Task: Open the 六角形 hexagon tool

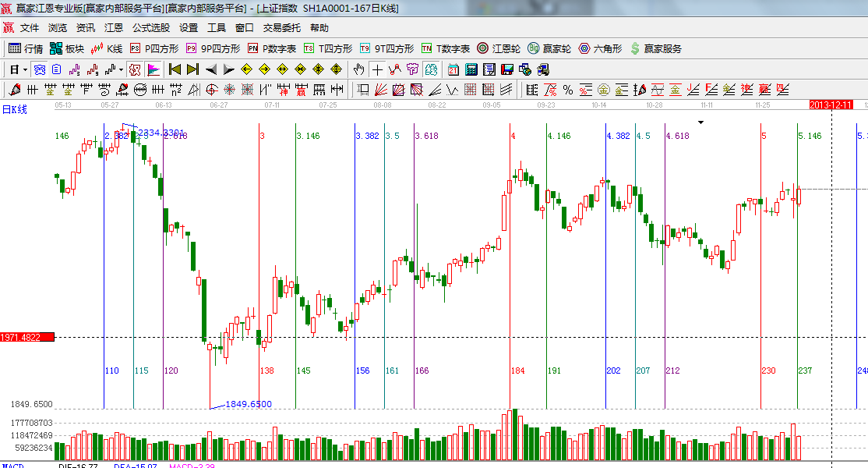Action: [600, 48]
